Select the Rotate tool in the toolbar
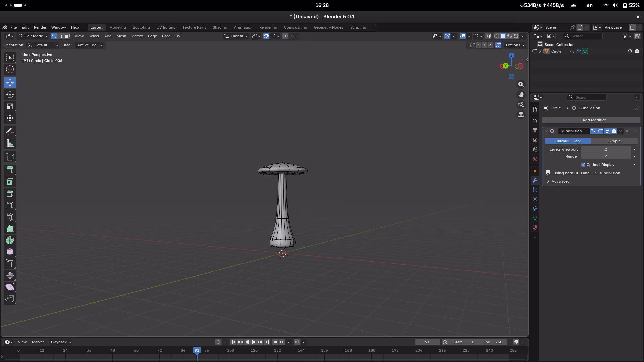The height and width of the screenshot is (362, 644). pos(10,95)
